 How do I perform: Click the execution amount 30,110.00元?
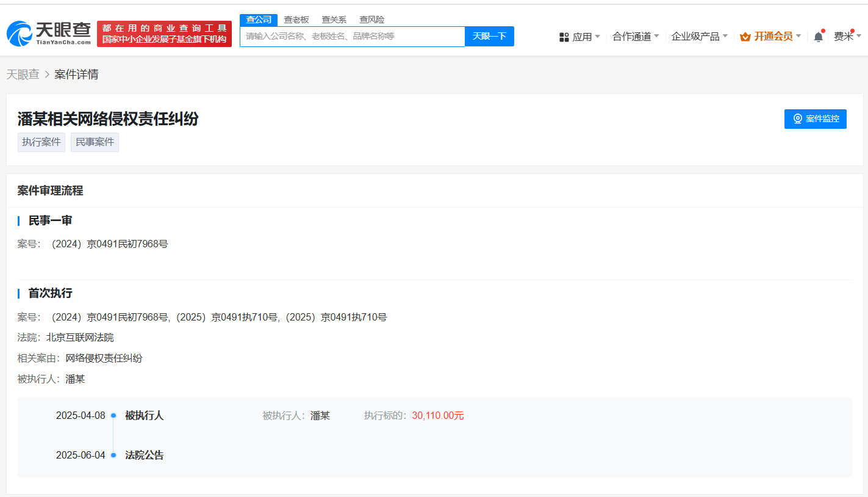(438, 416)
